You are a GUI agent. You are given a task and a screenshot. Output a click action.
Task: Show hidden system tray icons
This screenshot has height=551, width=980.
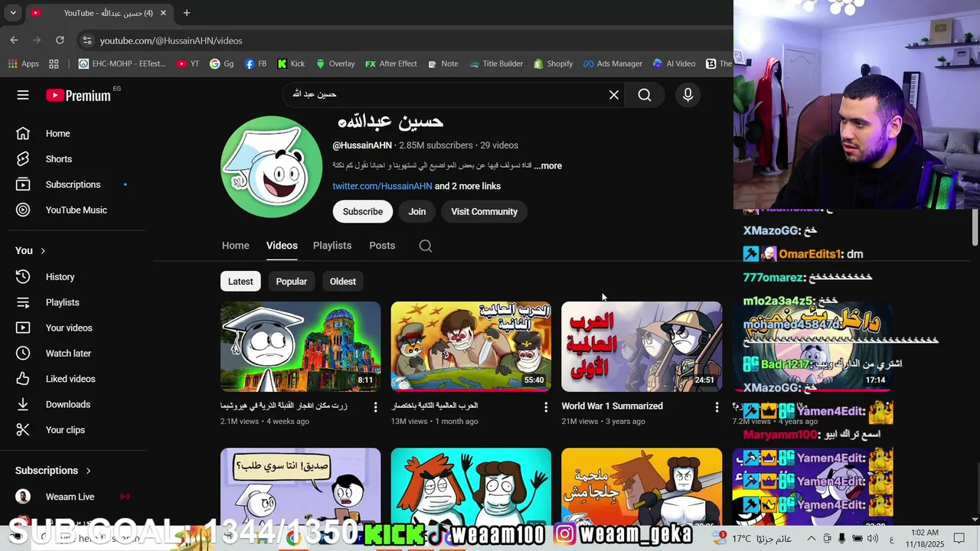(811, 539)
